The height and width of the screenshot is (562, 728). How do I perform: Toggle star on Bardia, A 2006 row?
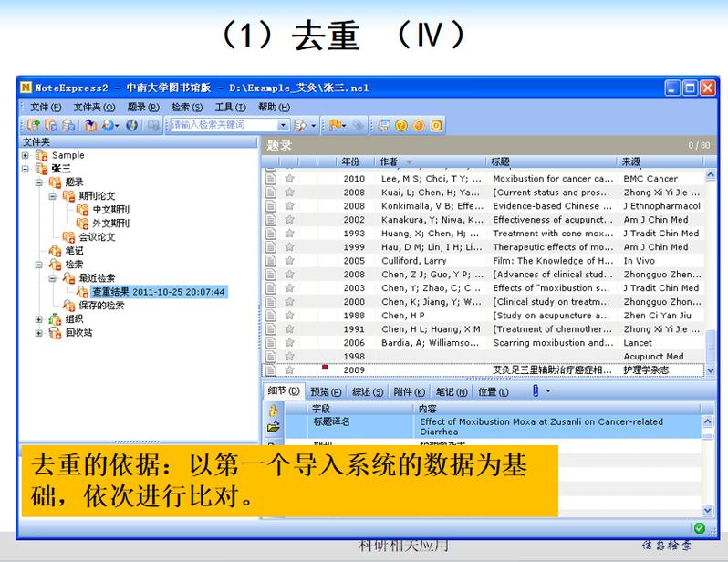coord(290,343)
